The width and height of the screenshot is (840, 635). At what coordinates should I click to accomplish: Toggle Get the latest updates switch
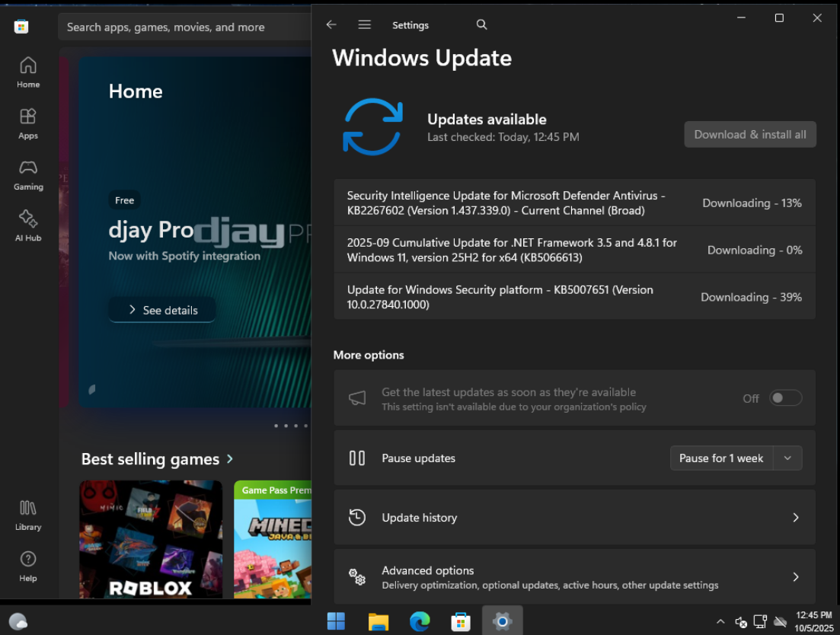pos(785,397)
